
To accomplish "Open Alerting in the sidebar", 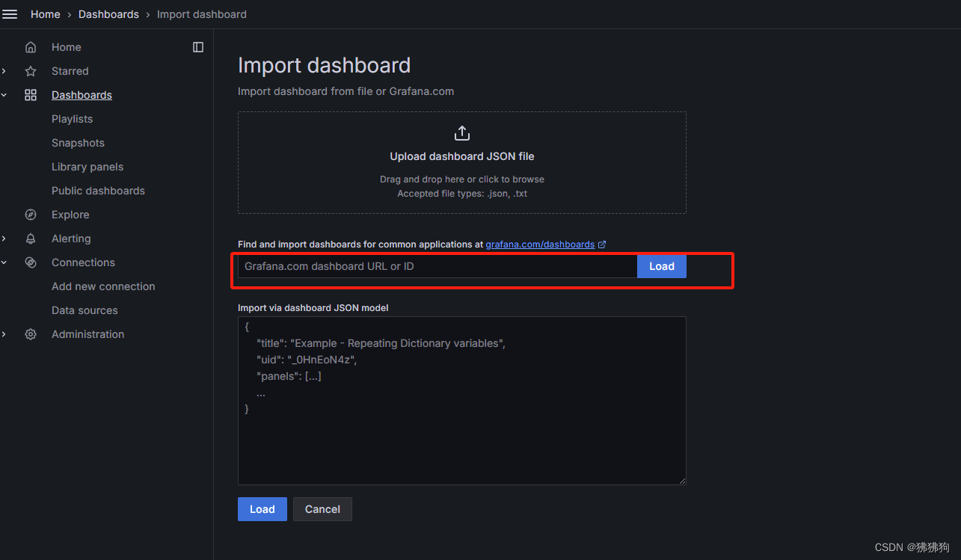I will pos(71,239).
